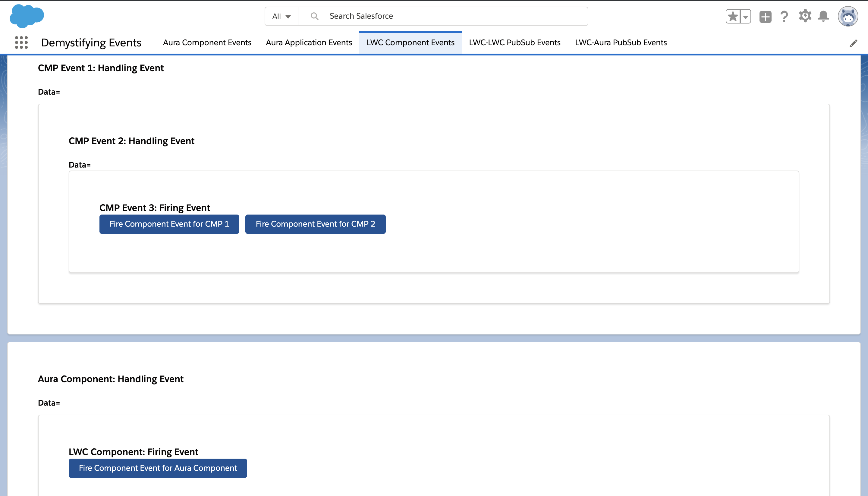Switch to Aura Application Events tab
868x496 pixels.
click(309, 42)
